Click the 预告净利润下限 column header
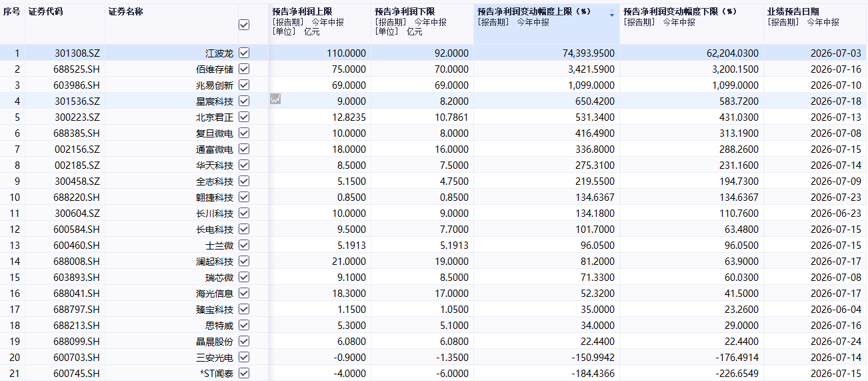 click(405, 11)
